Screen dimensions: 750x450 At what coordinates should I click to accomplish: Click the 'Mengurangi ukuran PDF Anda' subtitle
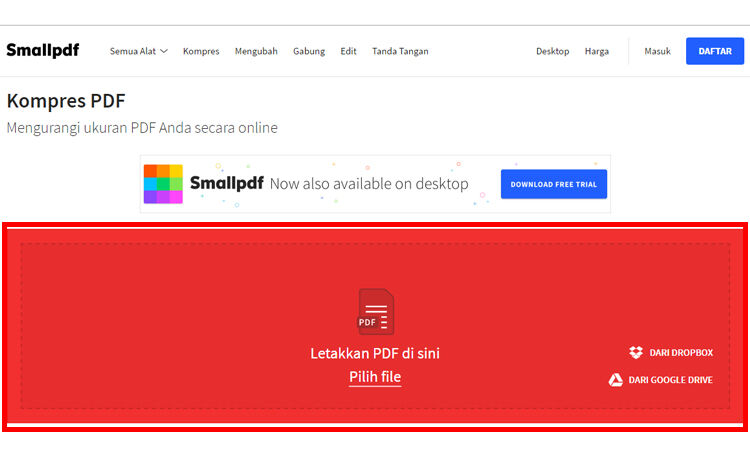(142, 128)
